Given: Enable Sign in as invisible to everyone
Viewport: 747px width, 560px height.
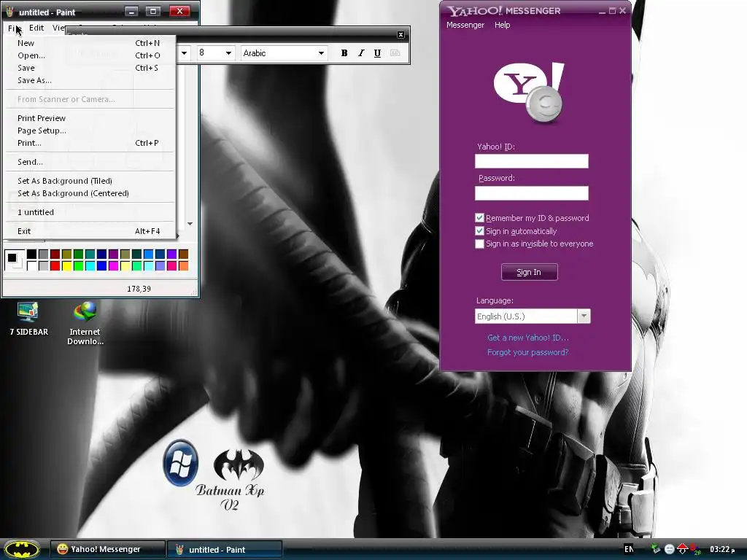Looking at the screenshot, I should 479,244.
